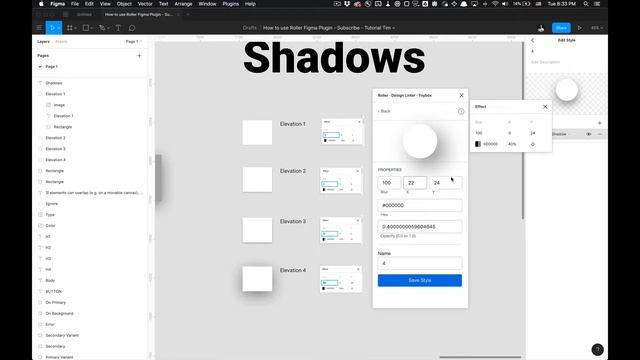The image size is (640, 360).
Task: Click the Present play icon
Action: [579, 28]
